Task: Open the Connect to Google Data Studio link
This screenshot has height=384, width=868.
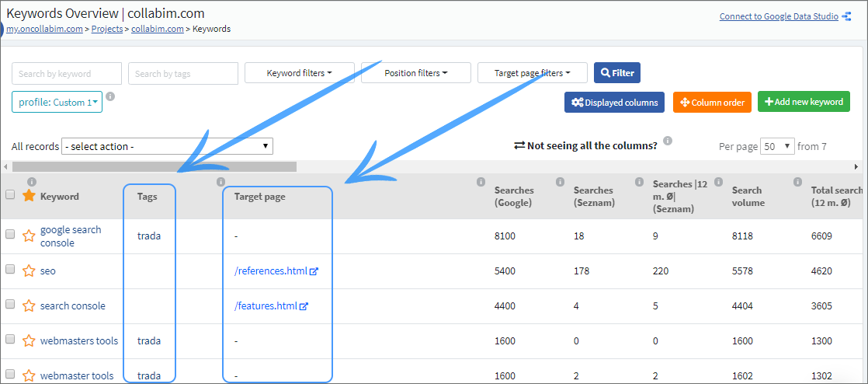Action: tap(779, 16)
